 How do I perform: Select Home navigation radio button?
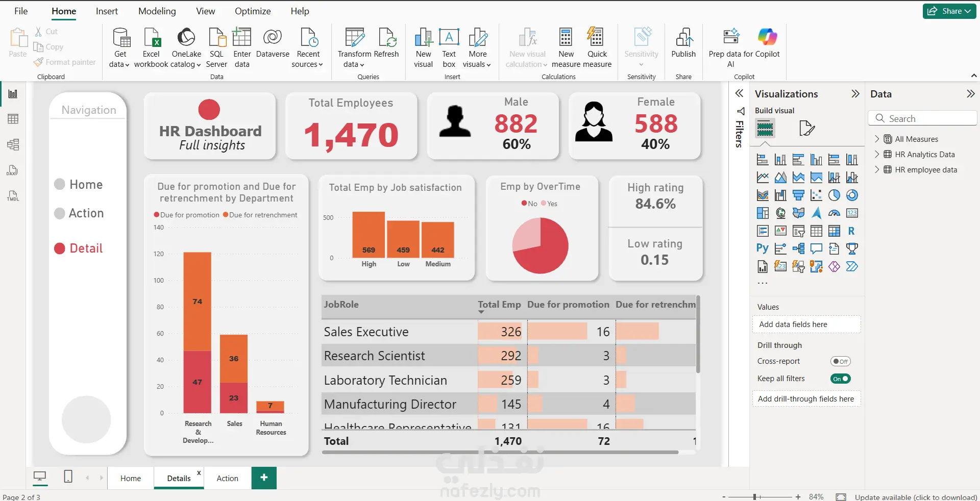[60, 184]
